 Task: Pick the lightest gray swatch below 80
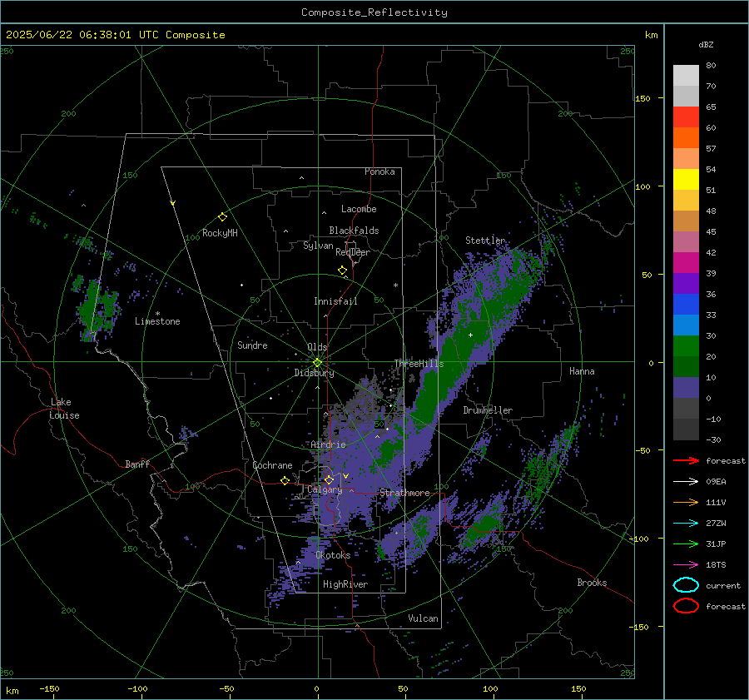click(686, 76)
